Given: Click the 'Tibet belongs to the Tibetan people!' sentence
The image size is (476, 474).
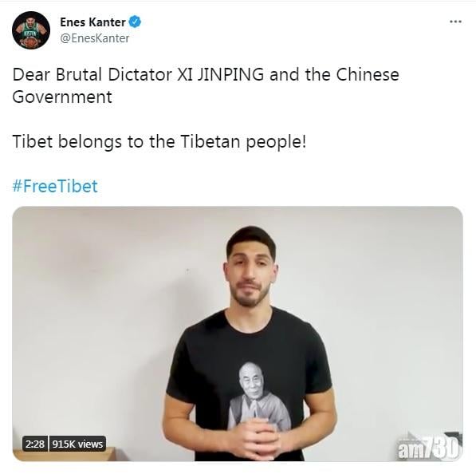Looking at the screenshot, I should (x=159, y=141).
